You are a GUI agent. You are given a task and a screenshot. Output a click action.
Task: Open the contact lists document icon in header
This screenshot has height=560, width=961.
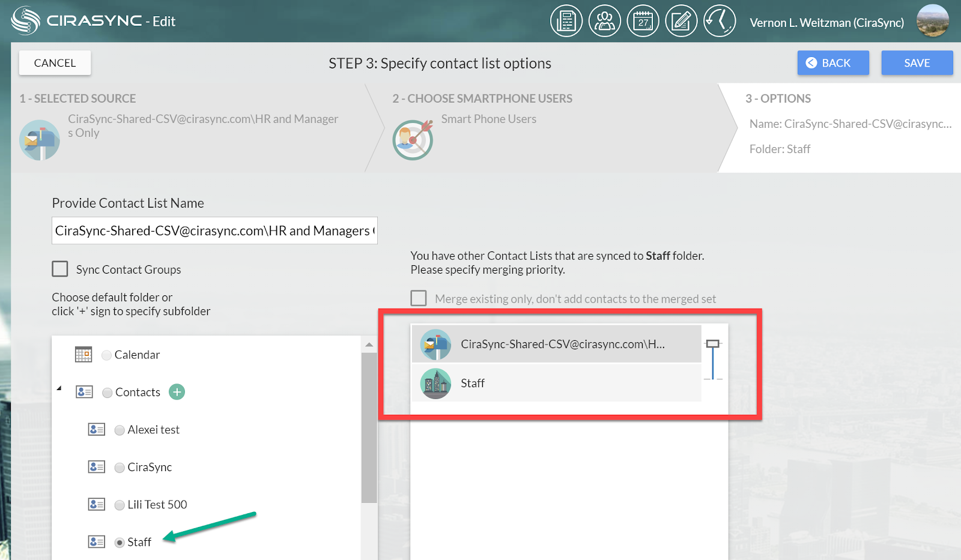tap(566, 21)
